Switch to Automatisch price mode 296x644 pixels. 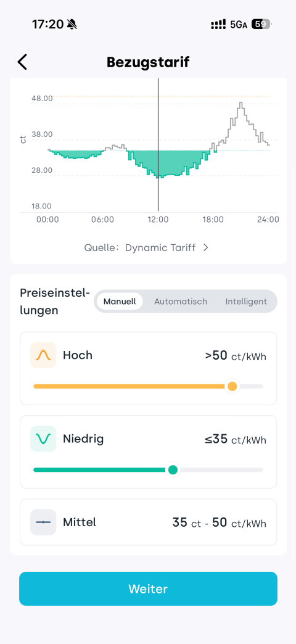181,302
